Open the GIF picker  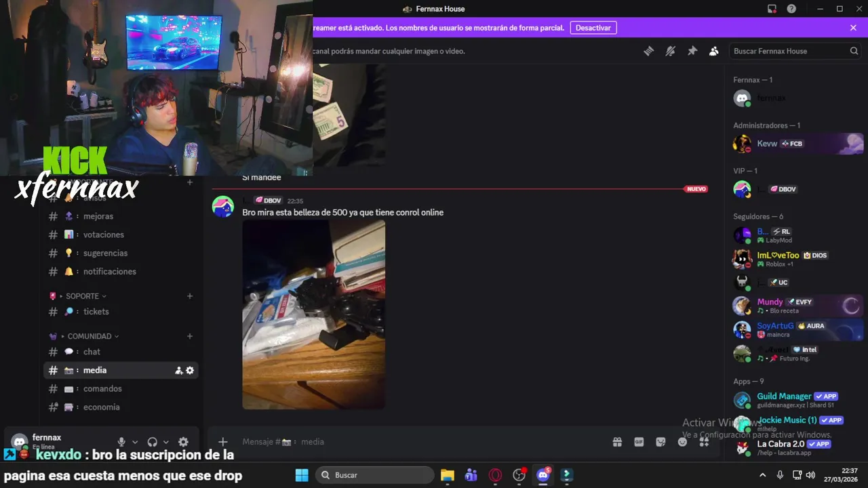639,442
